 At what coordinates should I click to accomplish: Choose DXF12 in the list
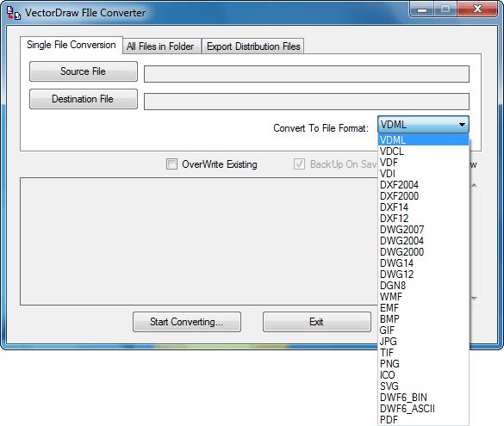click(x=423, y=219)
